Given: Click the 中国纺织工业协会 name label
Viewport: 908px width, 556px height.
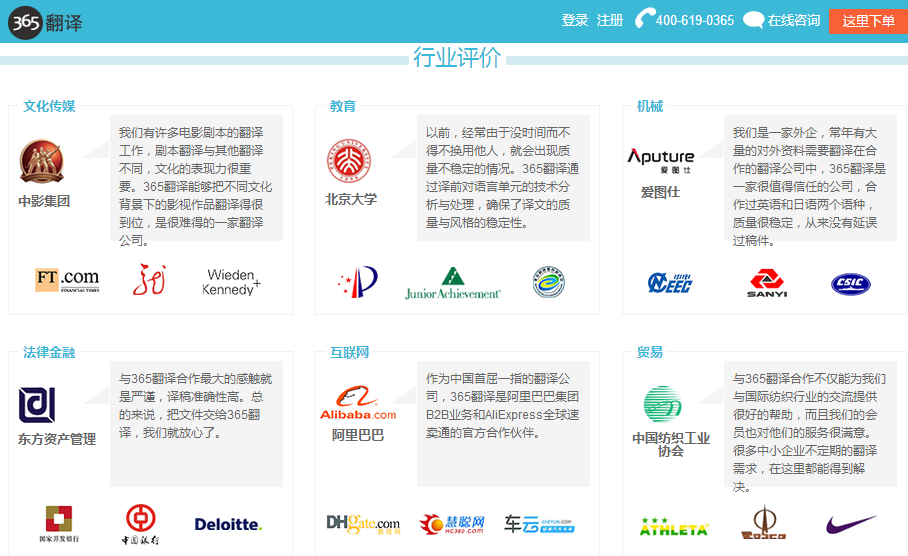Looking at the screenshot, I should point(671,444).
